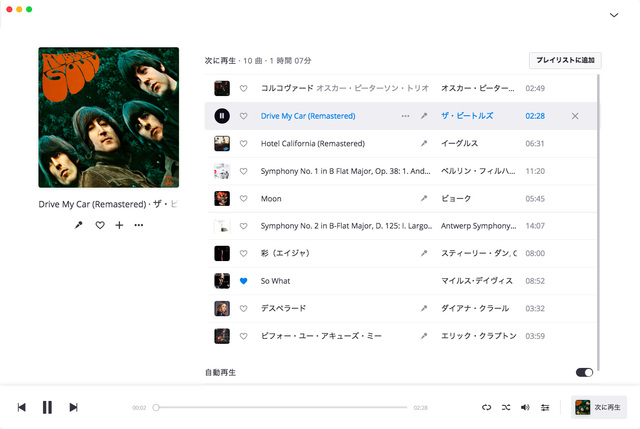
Task: Open more options under the album art
Action: (139, 225)
